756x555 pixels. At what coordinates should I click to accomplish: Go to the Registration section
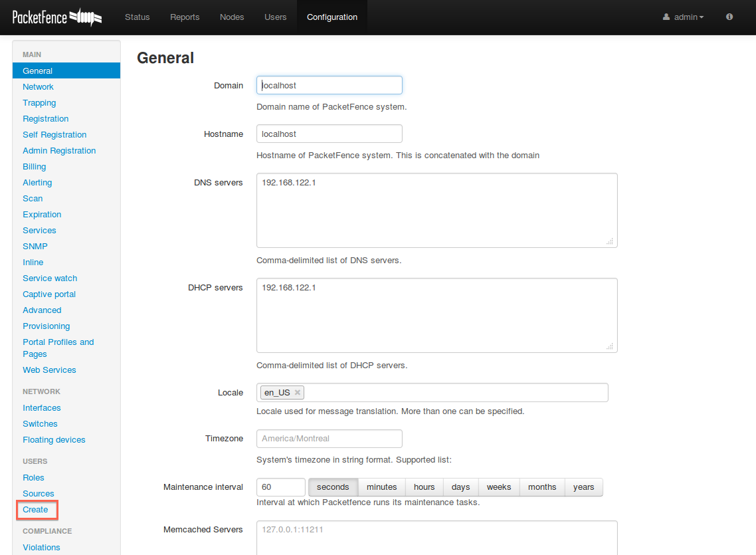(x=45, y=118)
